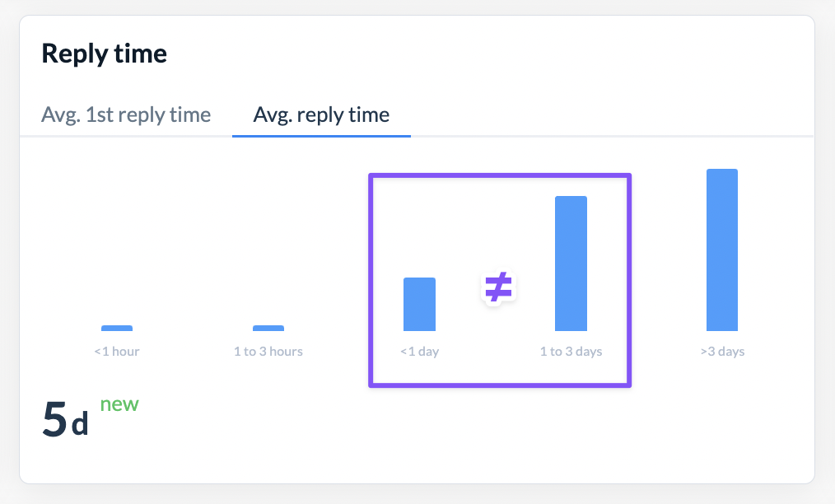Click the <1 hour bar
This screenshot has width=835, height=504.
point(117,328)
